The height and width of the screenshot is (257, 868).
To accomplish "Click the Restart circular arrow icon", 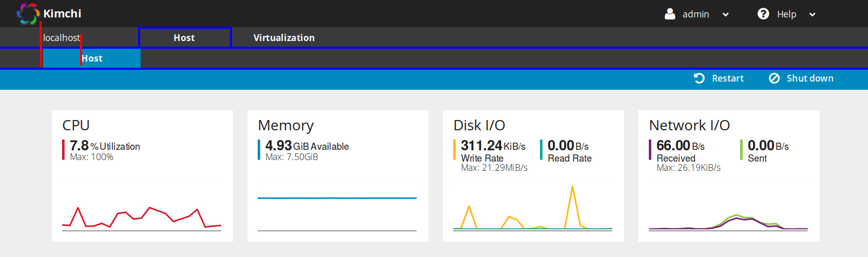I will 699,78.
